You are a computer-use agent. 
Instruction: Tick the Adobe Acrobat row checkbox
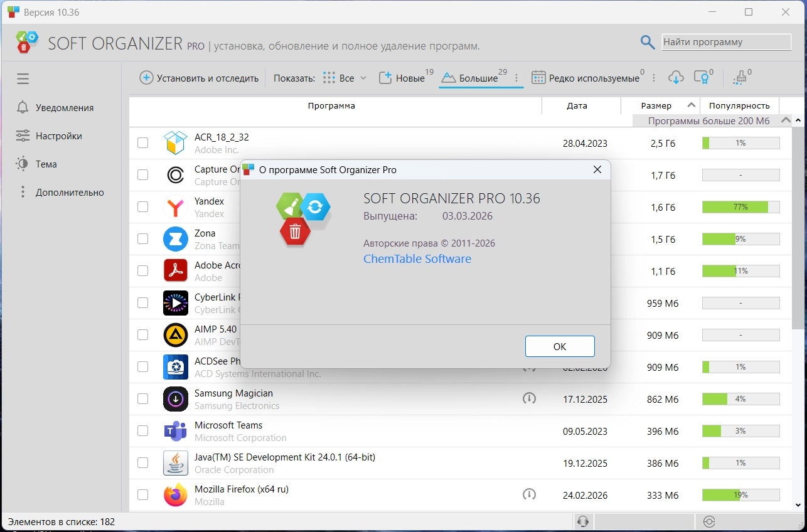[x=143, y=271]
